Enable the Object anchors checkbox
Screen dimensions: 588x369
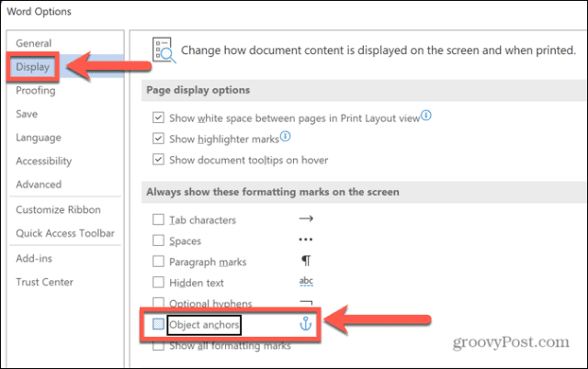point(159,324)
